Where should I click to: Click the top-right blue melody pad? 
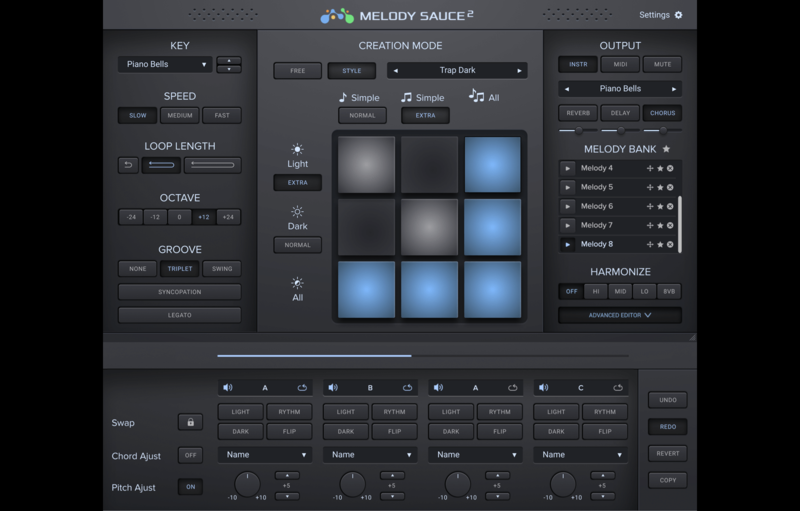pyautogui.click(x=492, y=165)
